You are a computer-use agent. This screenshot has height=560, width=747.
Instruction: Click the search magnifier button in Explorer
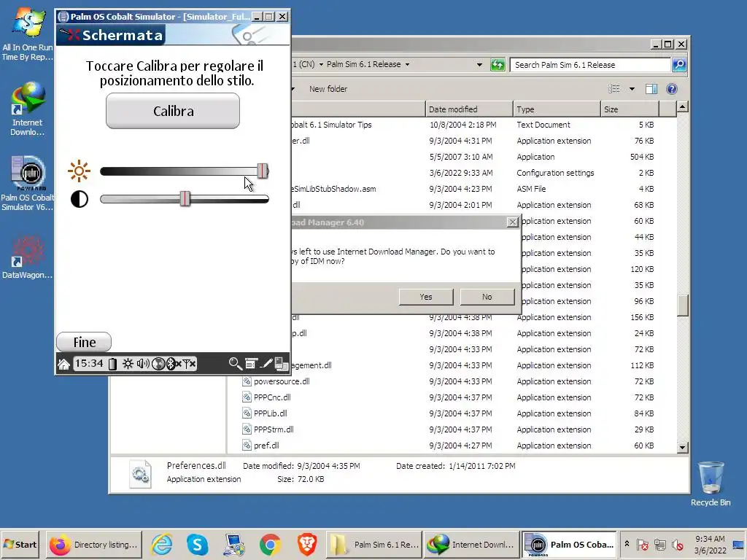tap(679, 65)
